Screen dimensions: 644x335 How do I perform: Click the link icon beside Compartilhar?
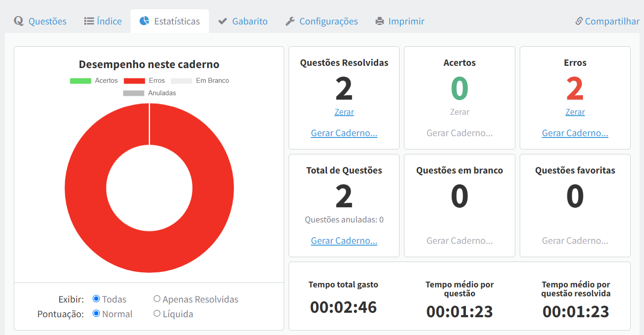point(579,21)
